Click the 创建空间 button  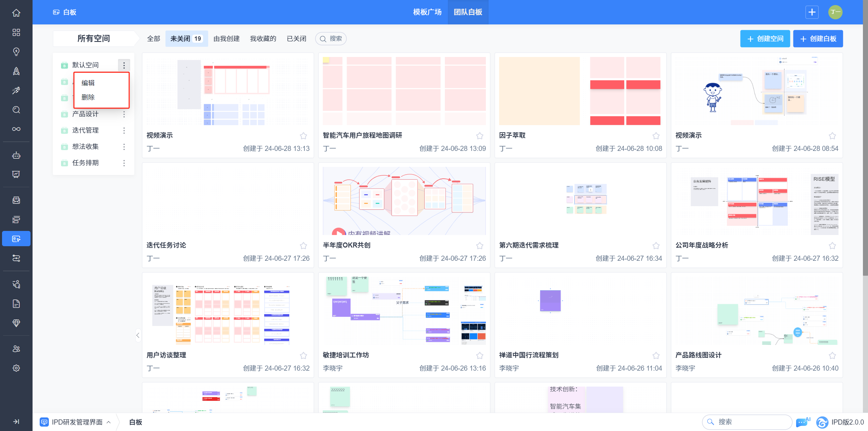click(x=765, y=39)
